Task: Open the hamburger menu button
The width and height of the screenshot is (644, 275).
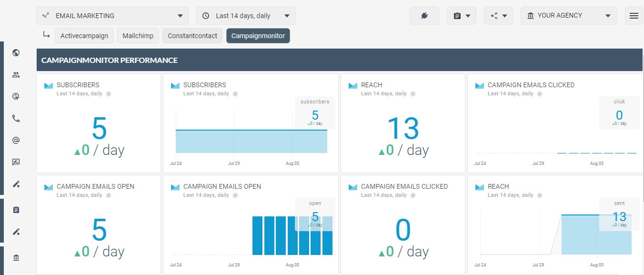Action: point(634,16)
